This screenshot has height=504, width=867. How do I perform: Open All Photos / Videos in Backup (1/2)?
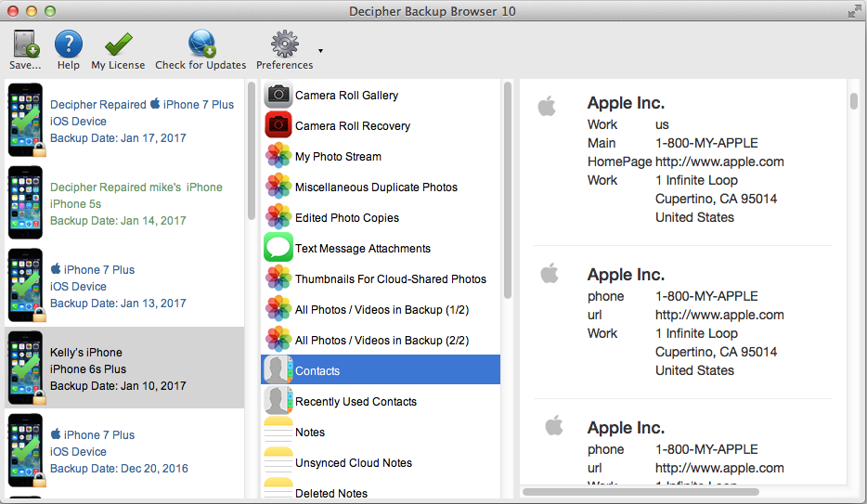click(x=382, y=309)
